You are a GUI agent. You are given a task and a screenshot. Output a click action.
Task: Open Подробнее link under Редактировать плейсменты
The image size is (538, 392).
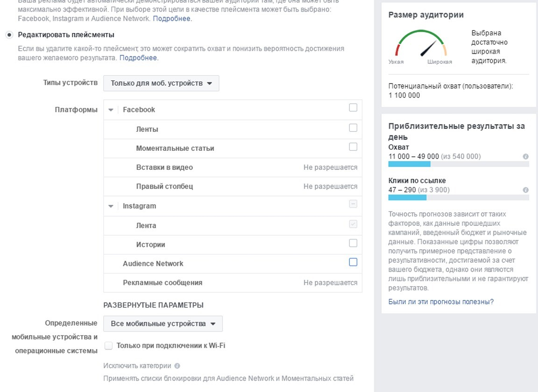click(x=138, y=57)
